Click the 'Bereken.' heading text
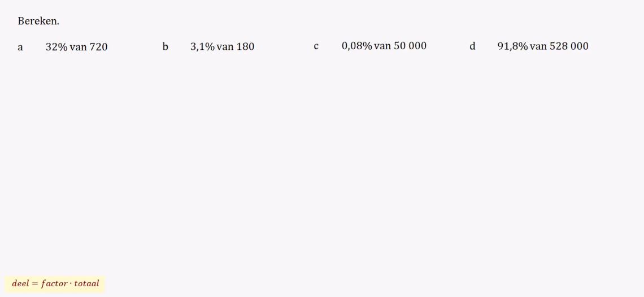 click(x=38, y=21)
